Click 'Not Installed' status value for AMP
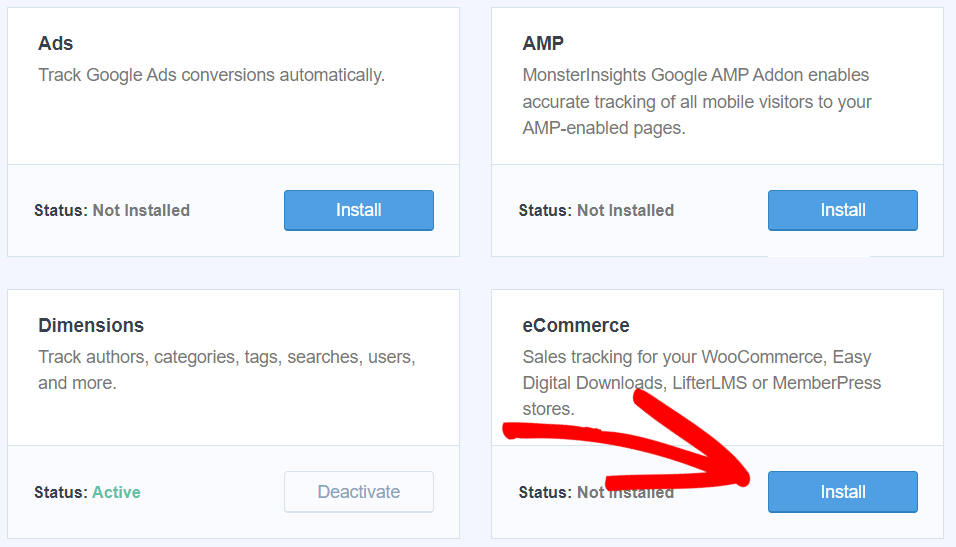The height and width of the screenshot is (547, 956). point(625,210)
